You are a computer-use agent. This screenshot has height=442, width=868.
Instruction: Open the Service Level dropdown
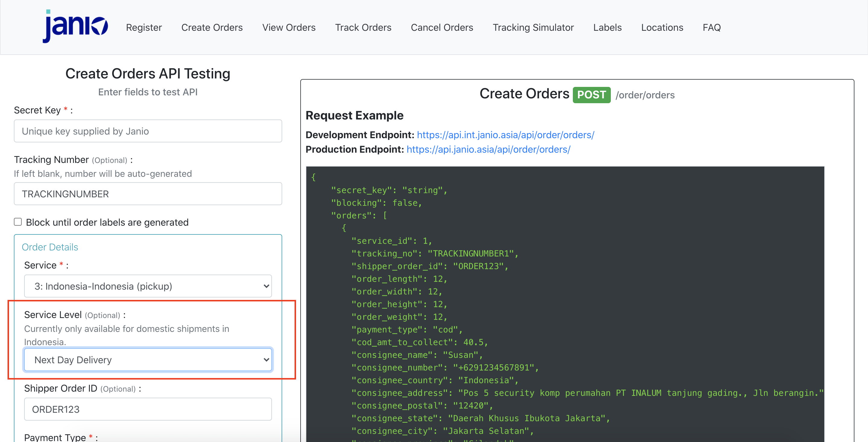point(148,360)
